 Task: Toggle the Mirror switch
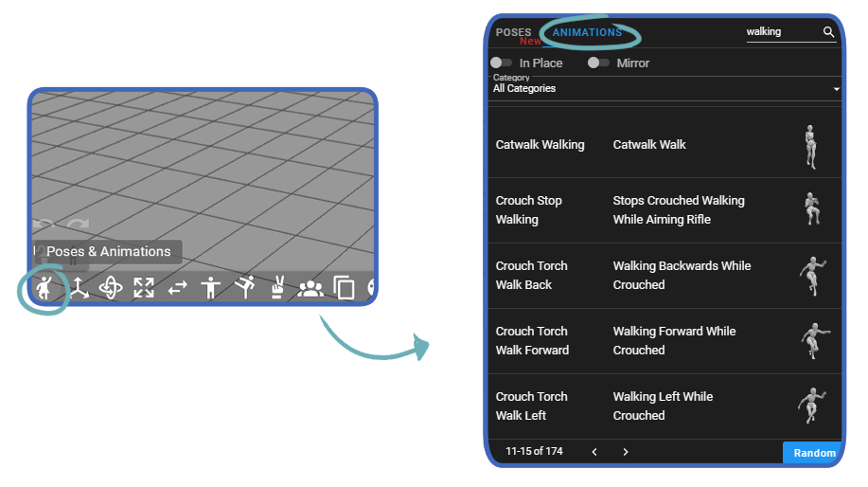(598, 63)
